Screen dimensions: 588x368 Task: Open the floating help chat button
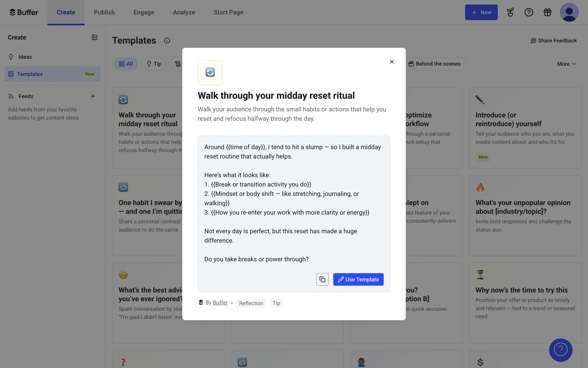pyautogui.click(x=560, y=350)
